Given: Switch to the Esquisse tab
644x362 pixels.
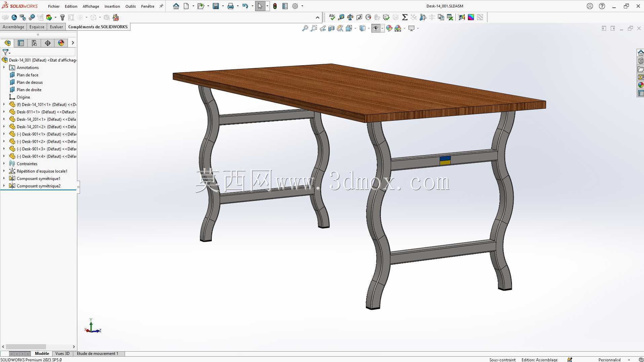Looking at the screenshot, I should (37, 27).
